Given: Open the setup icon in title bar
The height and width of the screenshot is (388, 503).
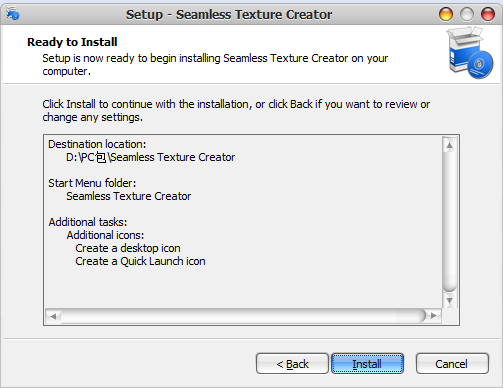Looking at the screenshot, I should click(13, 14).
